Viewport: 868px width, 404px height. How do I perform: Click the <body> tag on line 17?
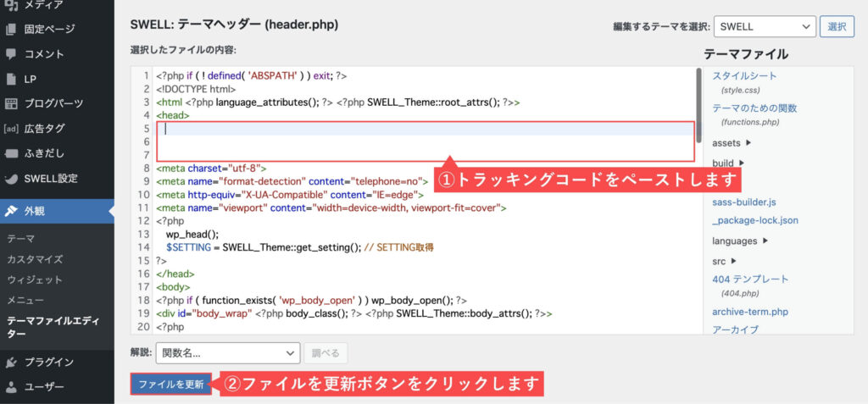pos(173,286)
